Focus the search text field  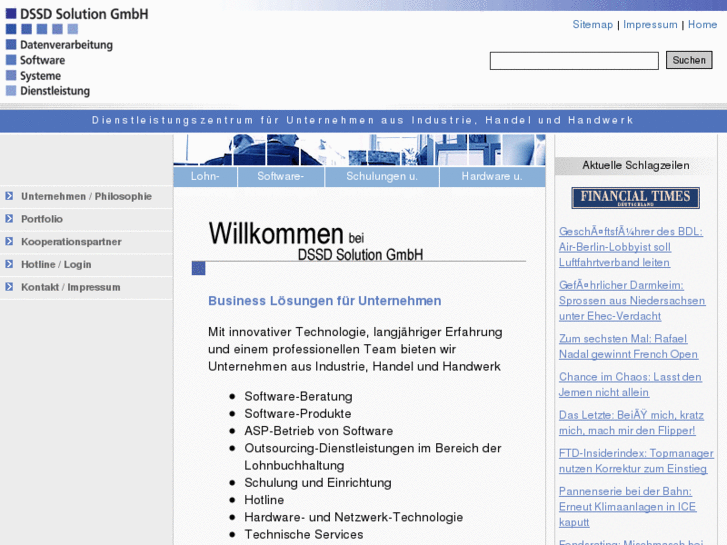(x=574, y=61)
